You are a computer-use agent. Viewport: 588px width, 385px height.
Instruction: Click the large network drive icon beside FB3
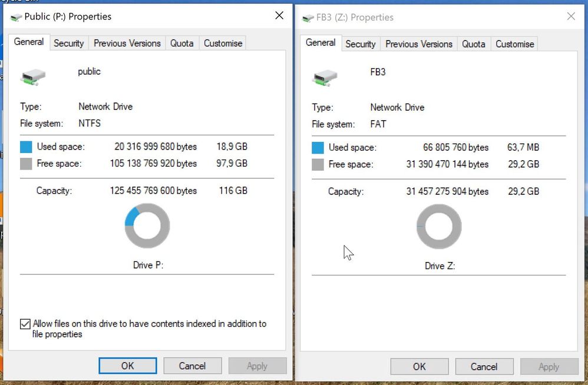(x=325, y=77)
